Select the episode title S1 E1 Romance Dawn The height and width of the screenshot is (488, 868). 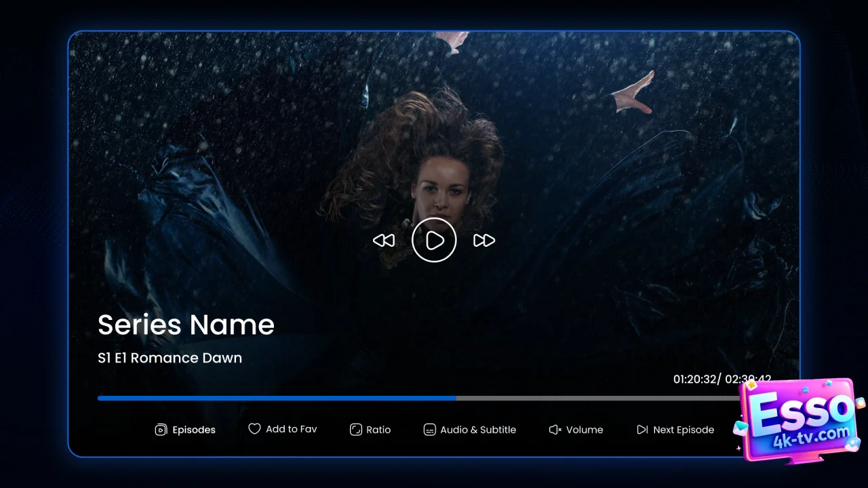click(x=170, y=358)
